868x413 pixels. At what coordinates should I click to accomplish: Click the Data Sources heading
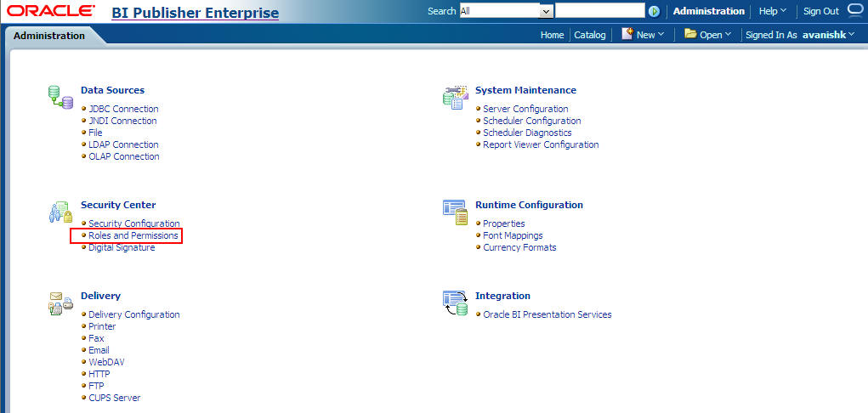[112, 90]
